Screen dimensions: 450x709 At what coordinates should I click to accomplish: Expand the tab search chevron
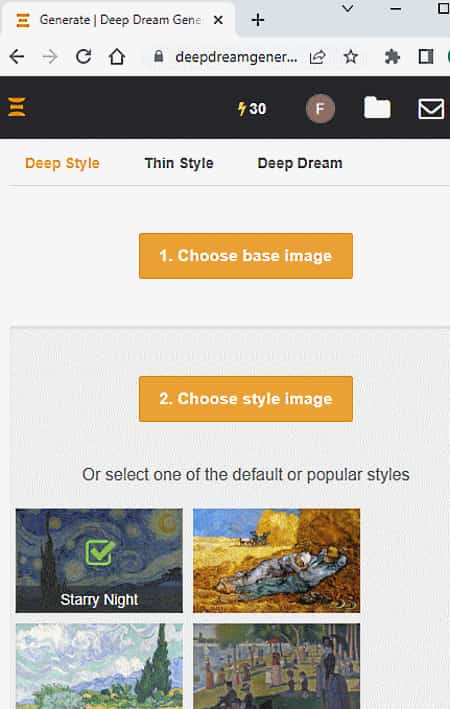347,8
